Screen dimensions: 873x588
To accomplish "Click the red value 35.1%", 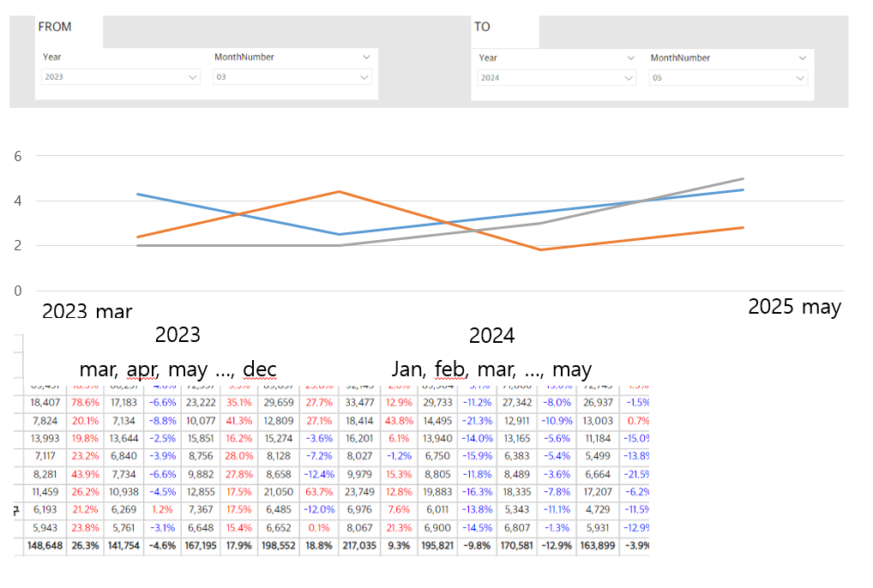I will pyautogui.click(x=239, y=402).
